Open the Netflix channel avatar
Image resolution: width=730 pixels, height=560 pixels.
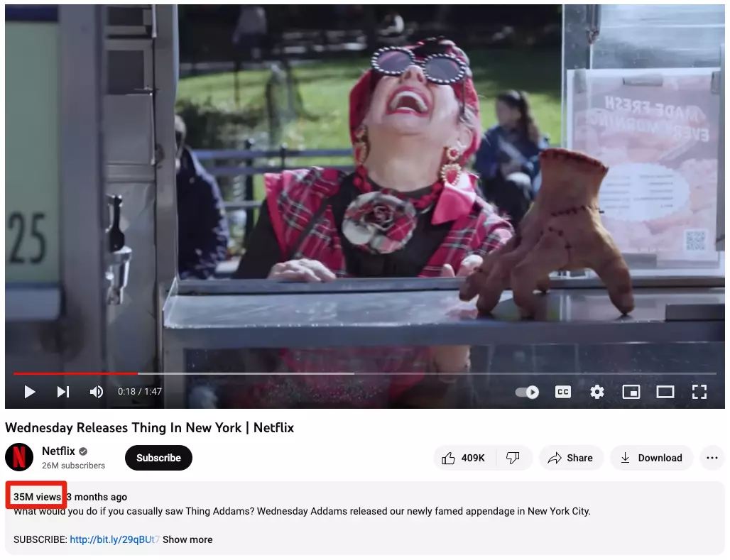coord(19,457)
